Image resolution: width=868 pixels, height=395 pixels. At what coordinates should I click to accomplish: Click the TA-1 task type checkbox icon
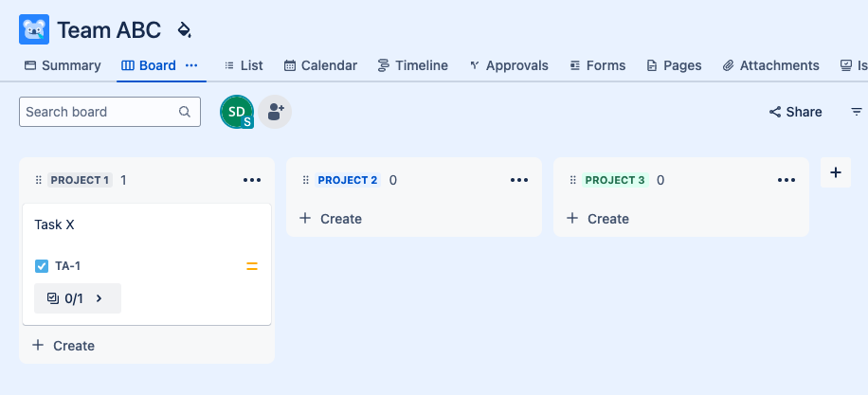pyautogui.click(x=42, y=266)
